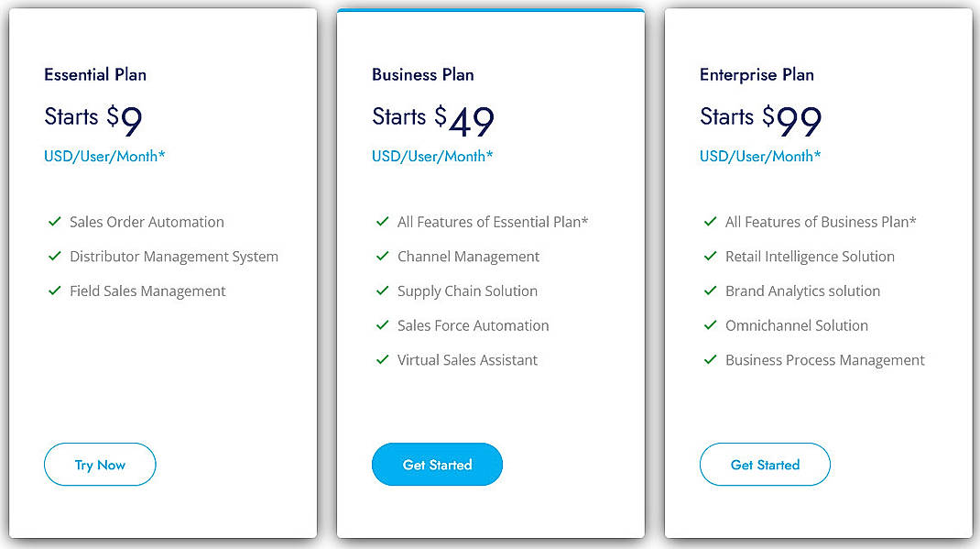Open USD/User/Month details under Business Plan

click(x=432, y=156)
